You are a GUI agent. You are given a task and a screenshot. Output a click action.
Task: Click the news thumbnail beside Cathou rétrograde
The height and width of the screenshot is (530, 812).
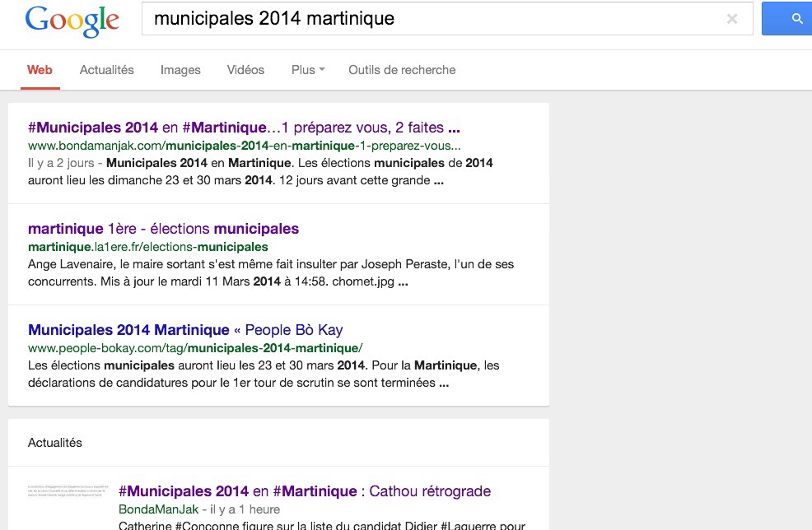tap(68, 490)
